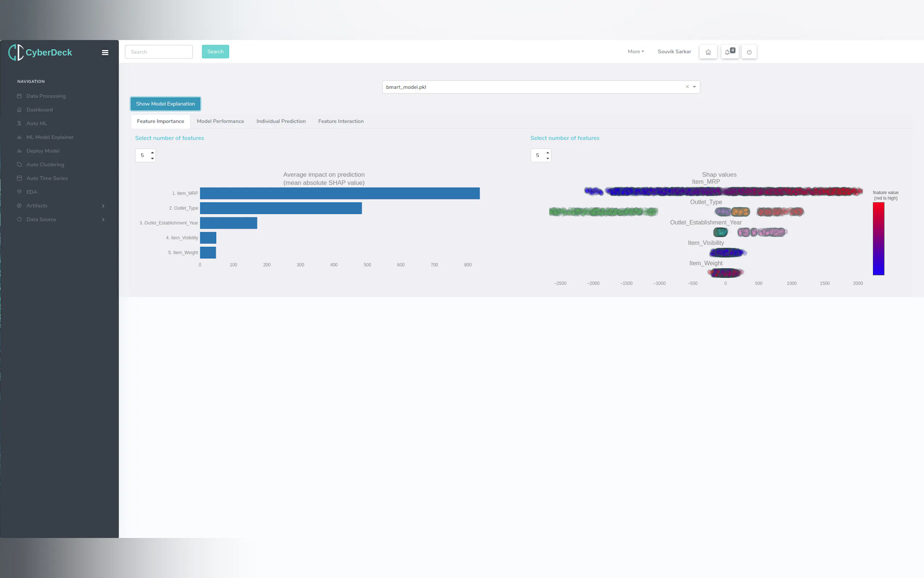Click the power logout icon
924x578 pixels.
(x=749, y=52)
